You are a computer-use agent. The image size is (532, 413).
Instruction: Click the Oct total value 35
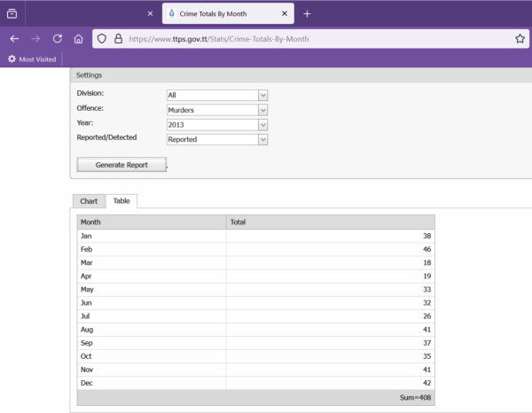426,356
